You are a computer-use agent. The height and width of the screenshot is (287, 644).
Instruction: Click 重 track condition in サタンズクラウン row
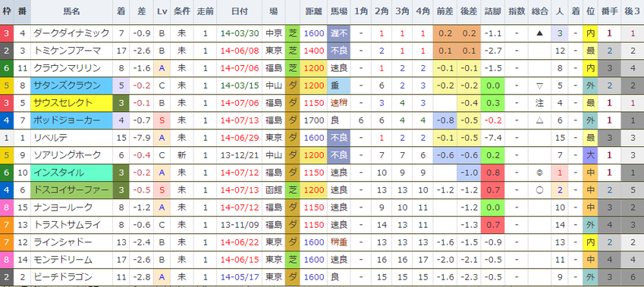[338, 86]
